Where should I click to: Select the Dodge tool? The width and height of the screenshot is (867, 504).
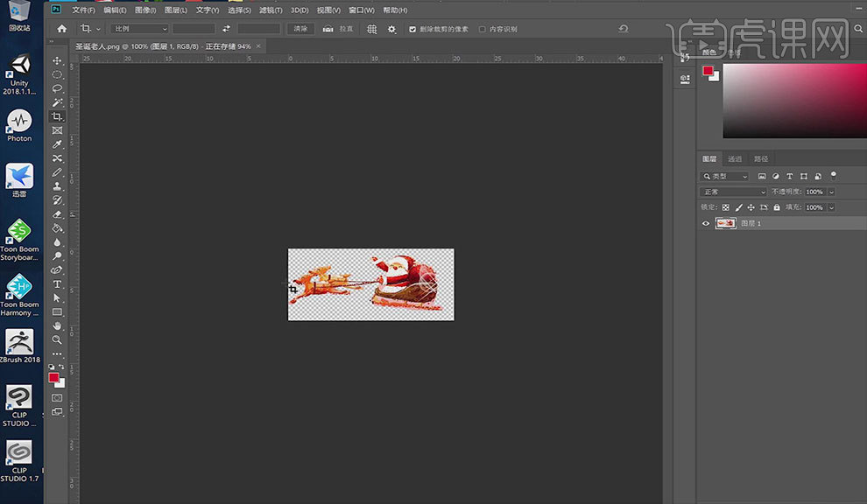pos(57,256)
